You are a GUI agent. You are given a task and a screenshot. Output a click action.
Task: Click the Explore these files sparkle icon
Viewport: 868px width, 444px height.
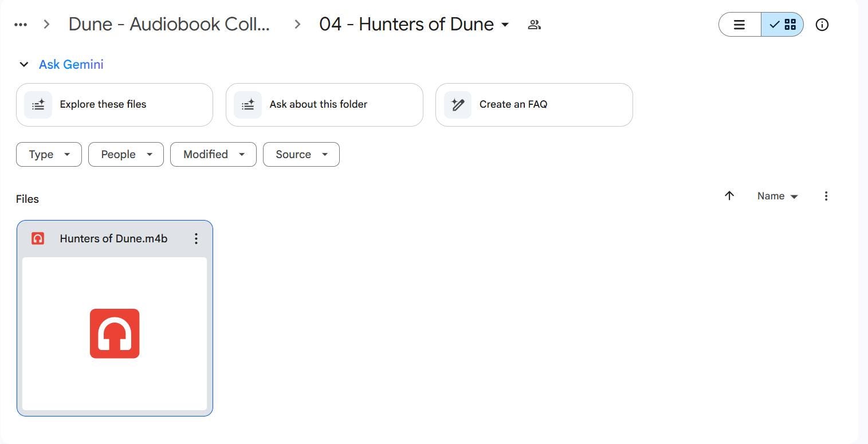pos(38,105)
